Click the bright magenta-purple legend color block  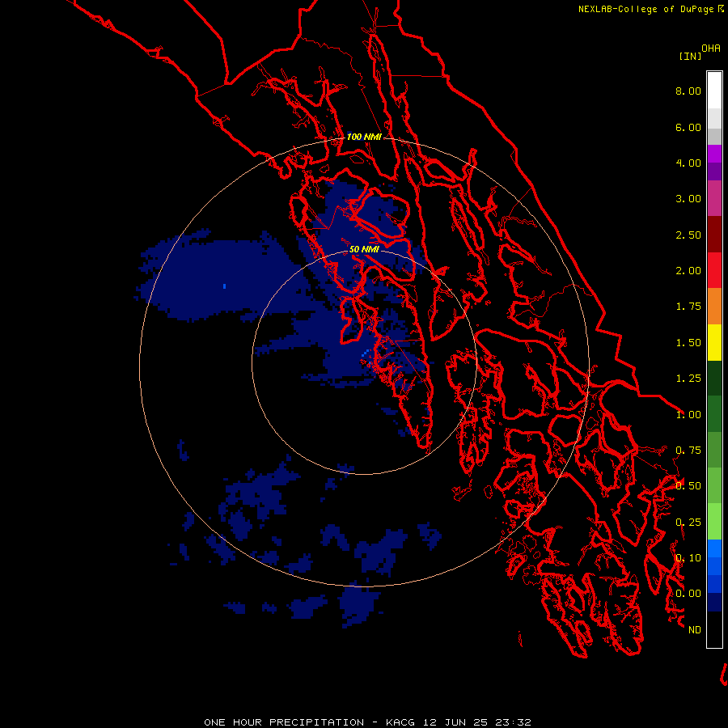click(x=714, y=154)
